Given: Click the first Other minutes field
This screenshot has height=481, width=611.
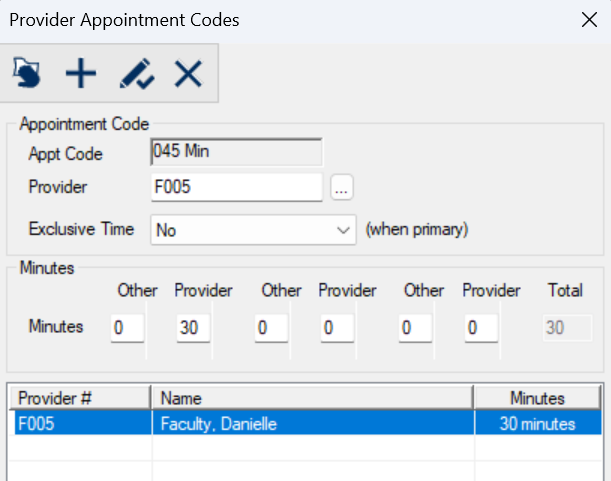Looking at the screenshot, I should pos(127,327).
